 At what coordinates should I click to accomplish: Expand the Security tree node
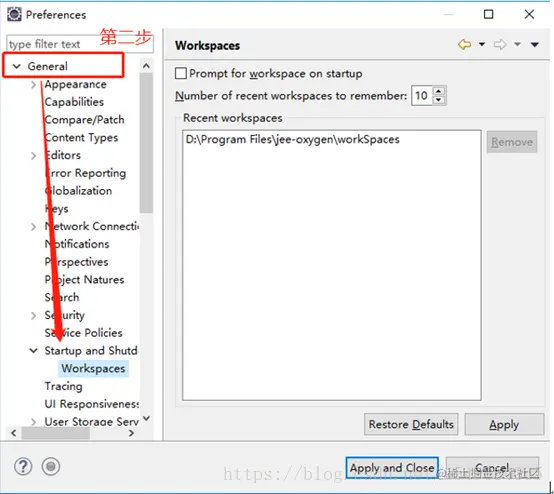(34, 315)
